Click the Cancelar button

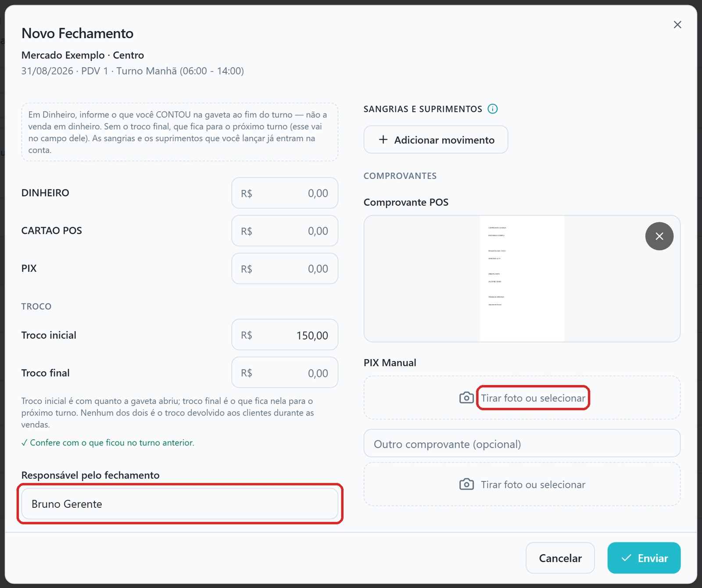click(x=560, y=558)
